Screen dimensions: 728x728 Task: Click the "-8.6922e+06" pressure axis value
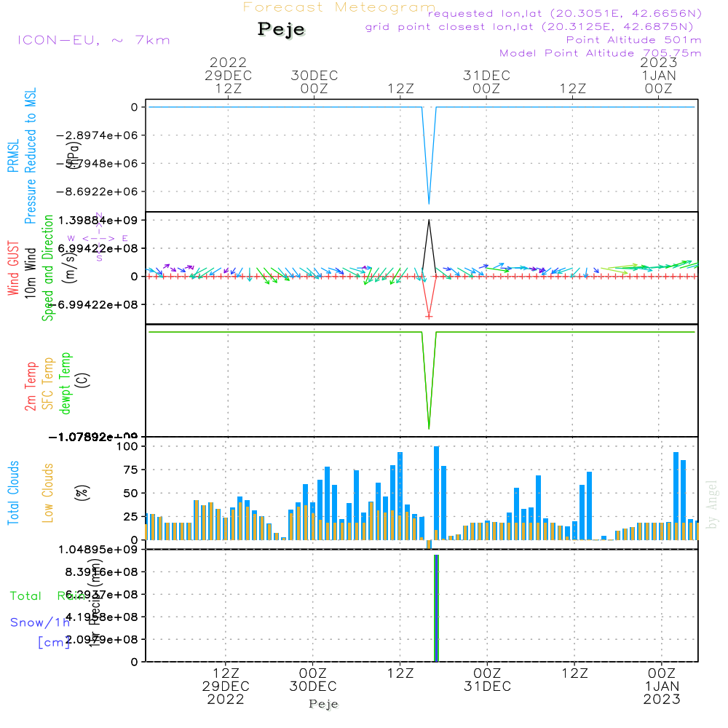pyautogui.click(x=97, y=191)
